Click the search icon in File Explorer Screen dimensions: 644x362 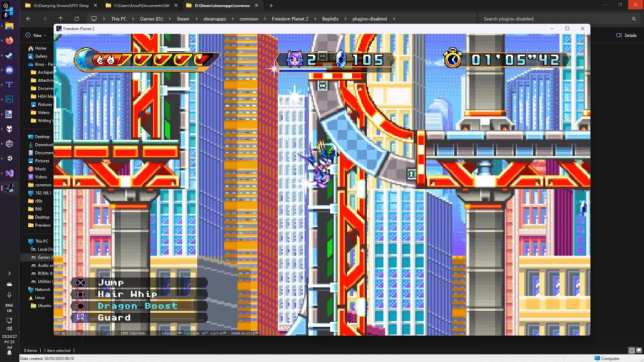pyautogui.click(x=634, y=19)
